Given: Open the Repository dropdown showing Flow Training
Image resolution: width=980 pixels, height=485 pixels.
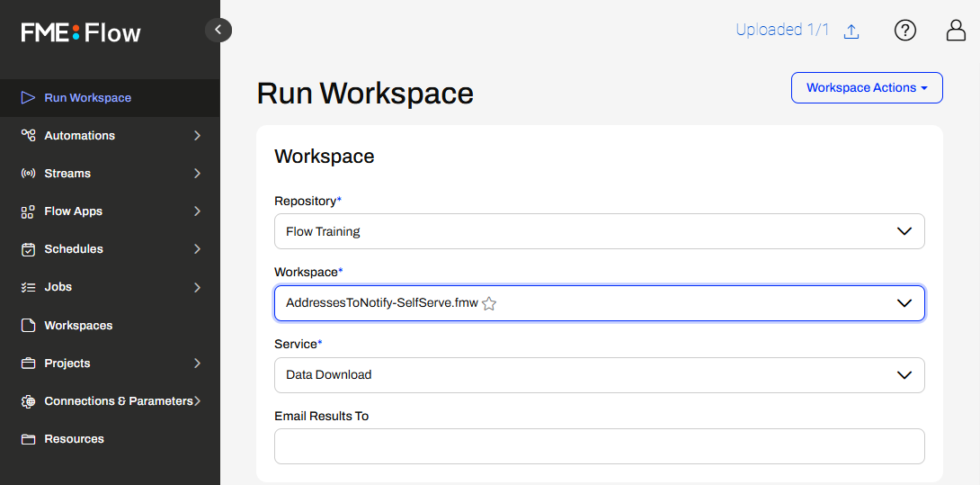Looking at the screenshot, I should point(600,231).
